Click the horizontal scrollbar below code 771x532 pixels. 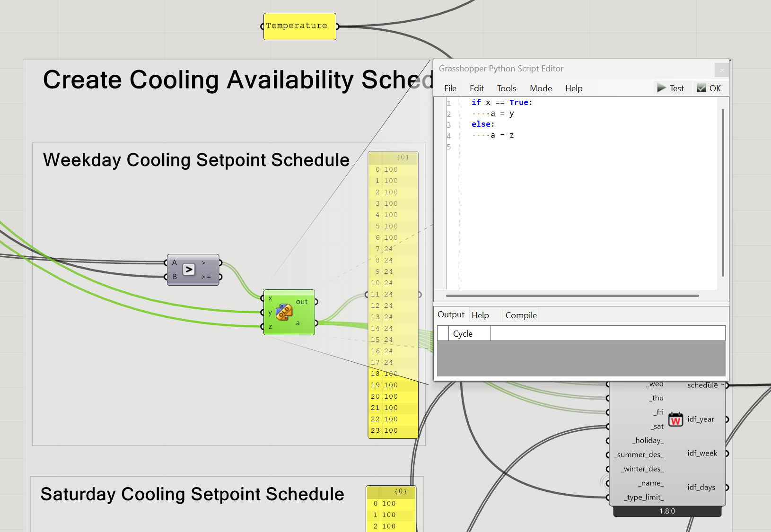coord(572,296)
